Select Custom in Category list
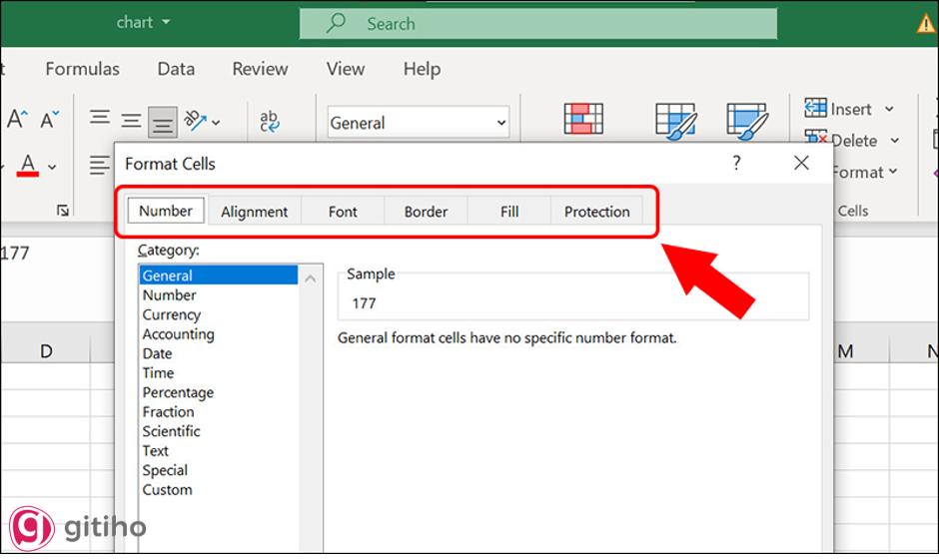 point(219,489)
